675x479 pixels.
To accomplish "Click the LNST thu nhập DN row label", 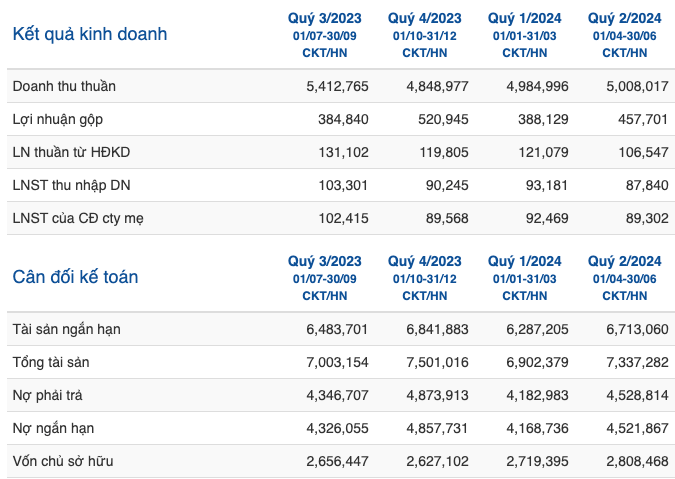I will tap(71, 185).
